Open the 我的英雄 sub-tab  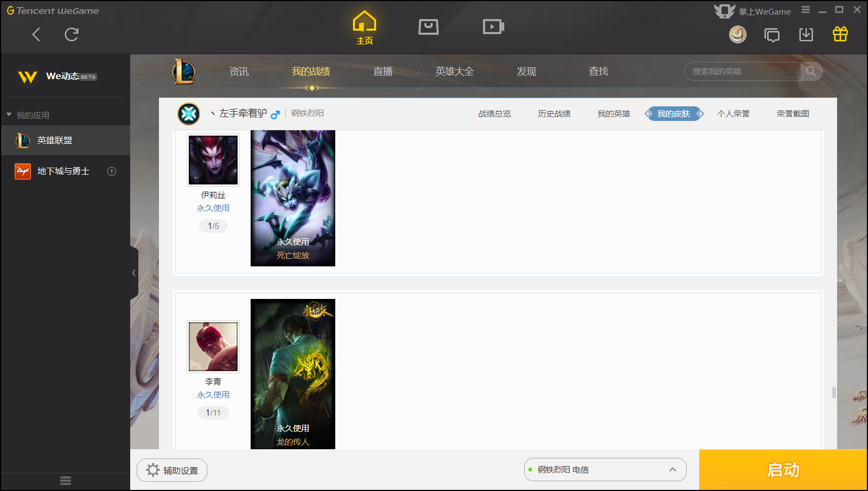(x=614, y=114)
